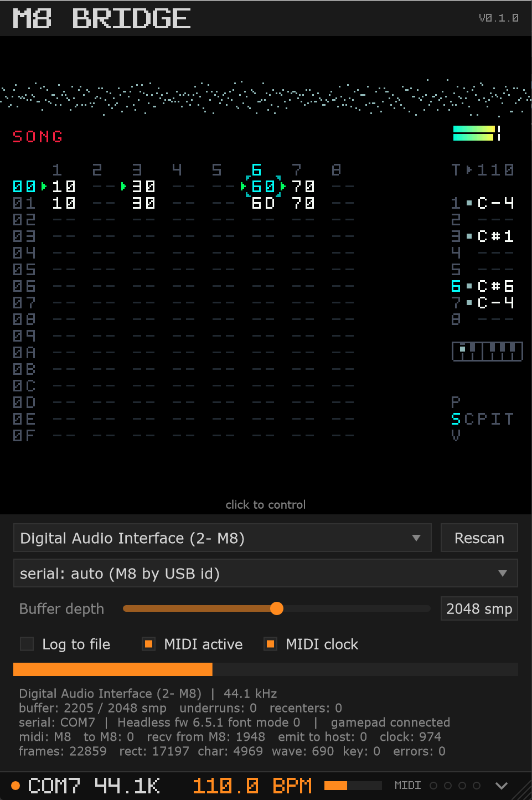Click the track 8 column header

[x=336, y=169]
